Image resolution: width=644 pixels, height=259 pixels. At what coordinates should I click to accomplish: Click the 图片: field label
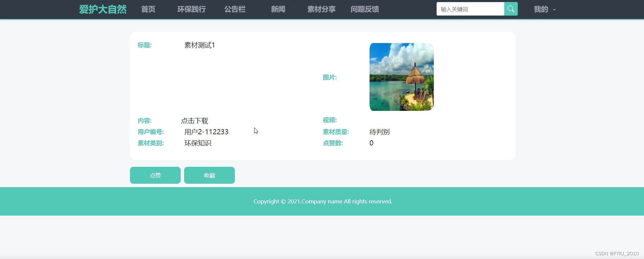coord(330,77)
